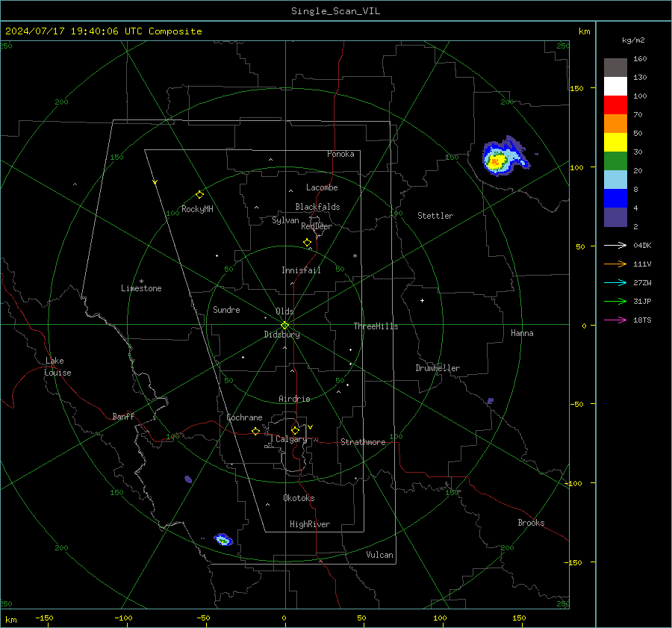Click the Drumheller label

[x=438, y=368]
